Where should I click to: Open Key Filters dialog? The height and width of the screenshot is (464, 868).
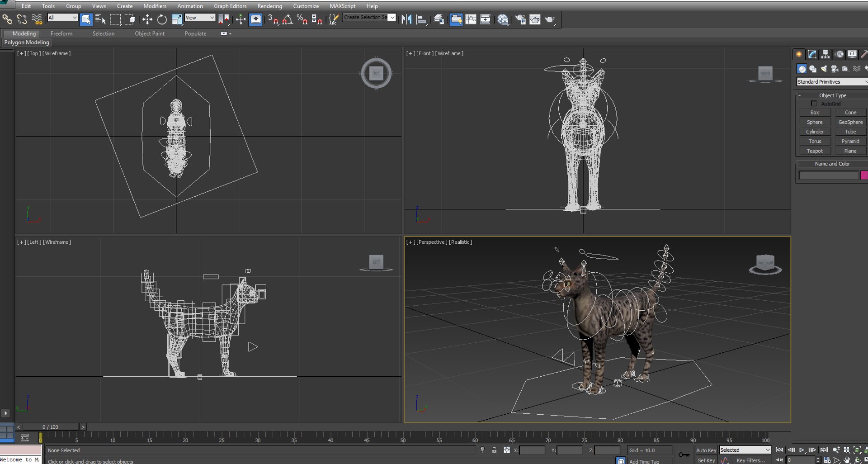click(750, 460)
